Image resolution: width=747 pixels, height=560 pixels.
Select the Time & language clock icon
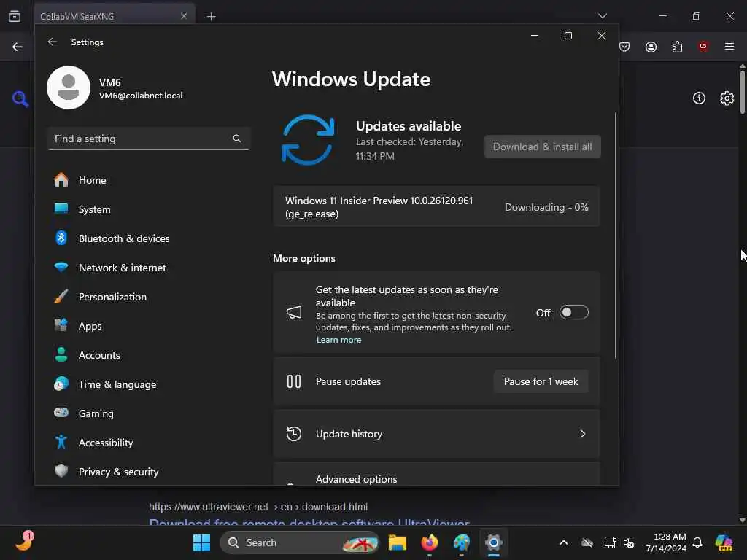pyautogui.click(x=61, y=384)
